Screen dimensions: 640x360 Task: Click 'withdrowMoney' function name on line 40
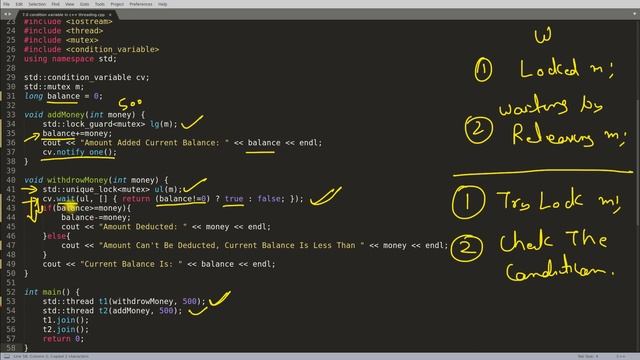[78, 180]
